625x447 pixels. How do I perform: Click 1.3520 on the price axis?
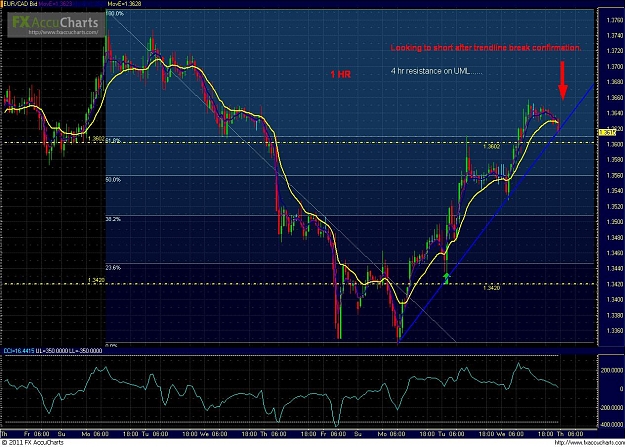coord(615,207)
